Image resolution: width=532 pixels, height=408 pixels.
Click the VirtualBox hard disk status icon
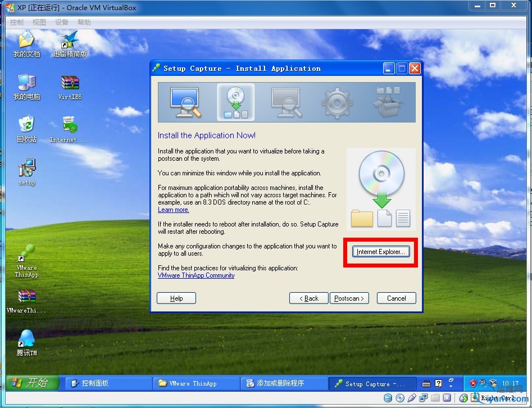388,398
